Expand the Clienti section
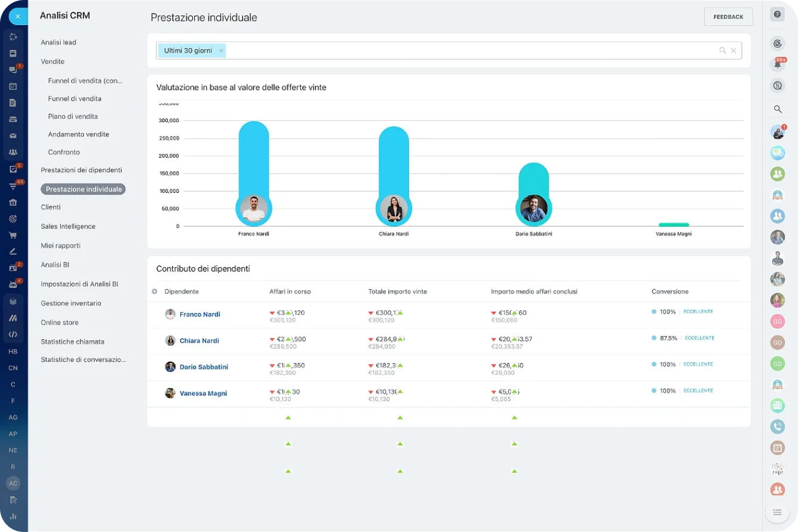Screen dimensions: 798x532 51,207
